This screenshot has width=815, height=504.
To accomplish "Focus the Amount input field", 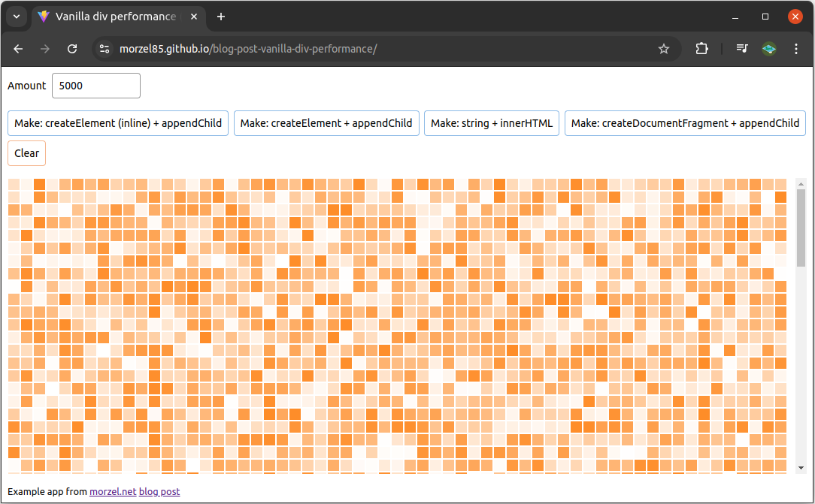I will (x=96, y=86).
